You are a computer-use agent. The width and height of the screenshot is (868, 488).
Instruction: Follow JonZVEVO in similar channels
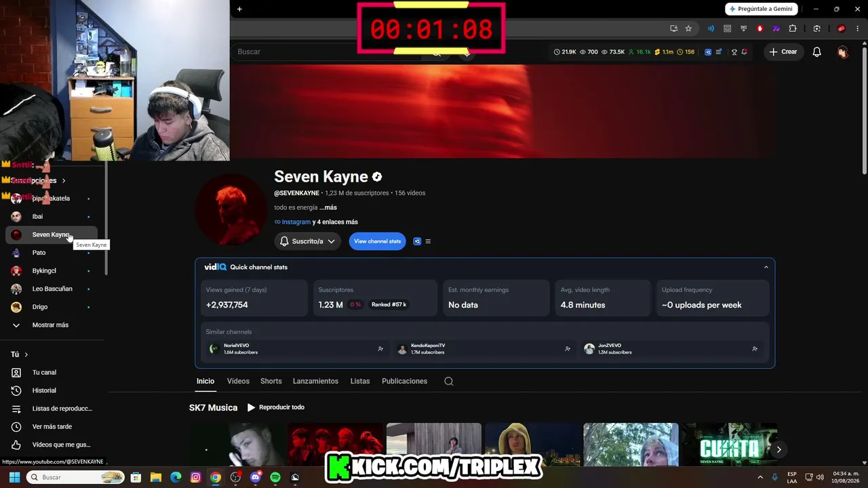[755, 349]
